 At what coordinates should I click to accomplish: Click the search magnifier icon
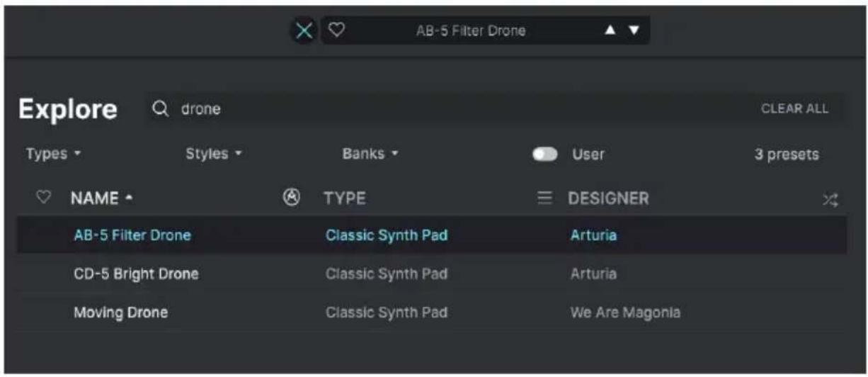click(x=161, y=109)
